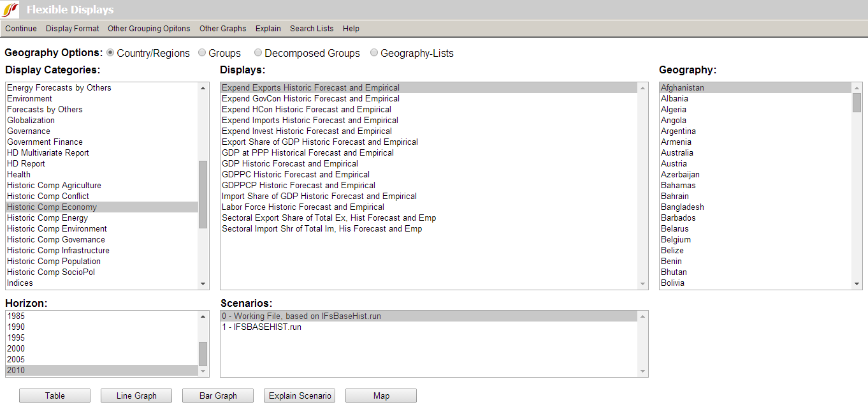Select Geography-Lists radio button
This screenshot has height=407, width=868.
[x=374, y=53]
